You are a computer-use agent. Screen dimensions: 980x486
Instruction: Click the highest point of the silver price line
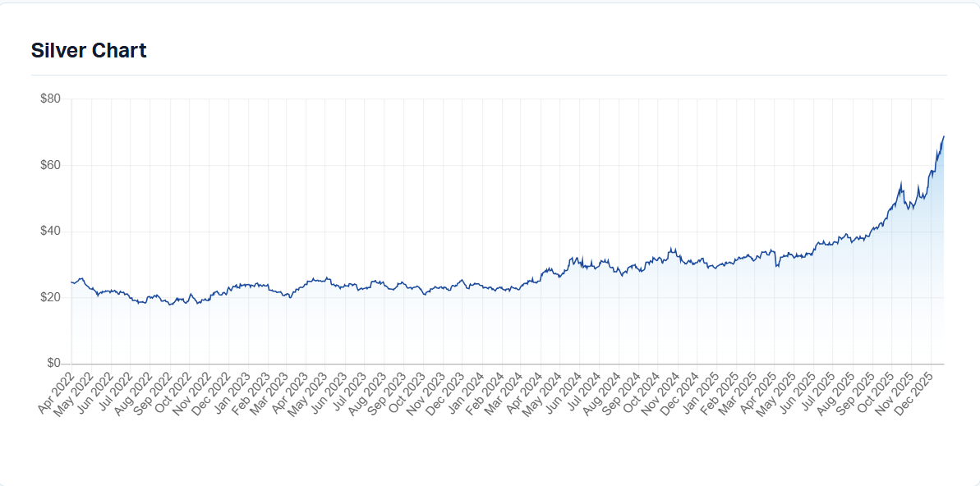tap(943, 136)
